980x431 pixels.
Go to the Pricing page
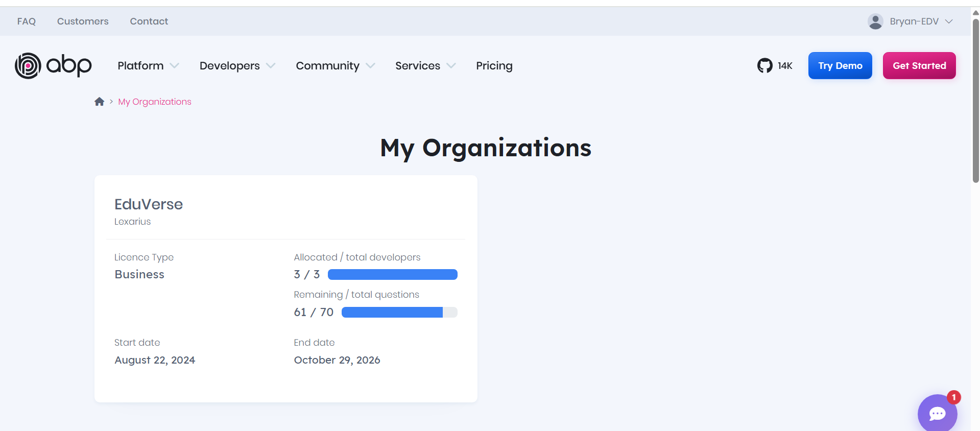coord(494,66)
